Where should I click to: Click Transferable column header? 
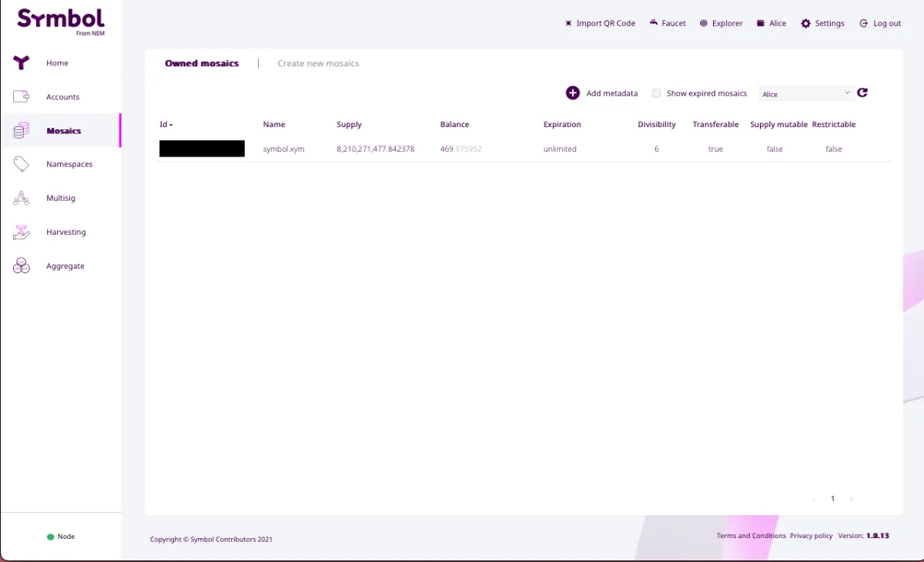click(x=715, y=125)
